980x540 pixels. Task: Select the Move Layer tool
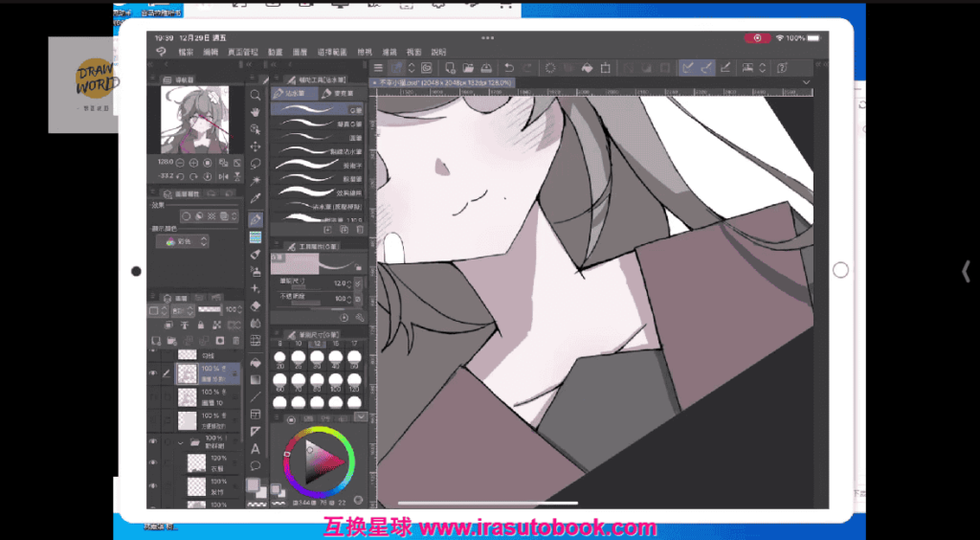tap(255, 146)
